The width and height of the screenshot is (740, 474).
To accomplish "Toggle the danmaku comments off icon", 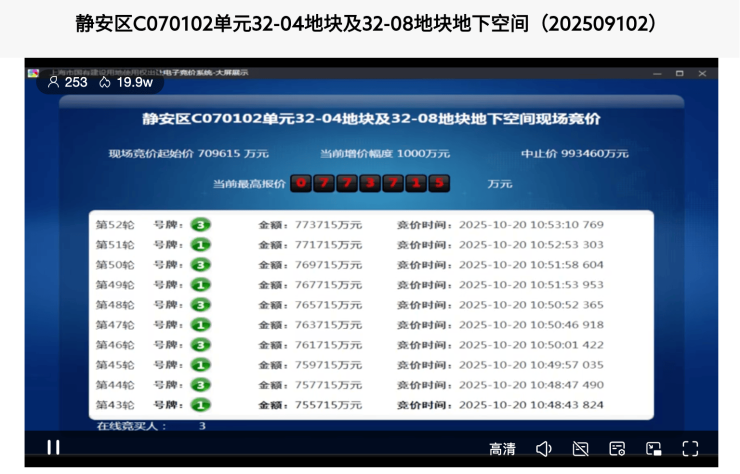I will pyautogui.click(x=580, y=449).
